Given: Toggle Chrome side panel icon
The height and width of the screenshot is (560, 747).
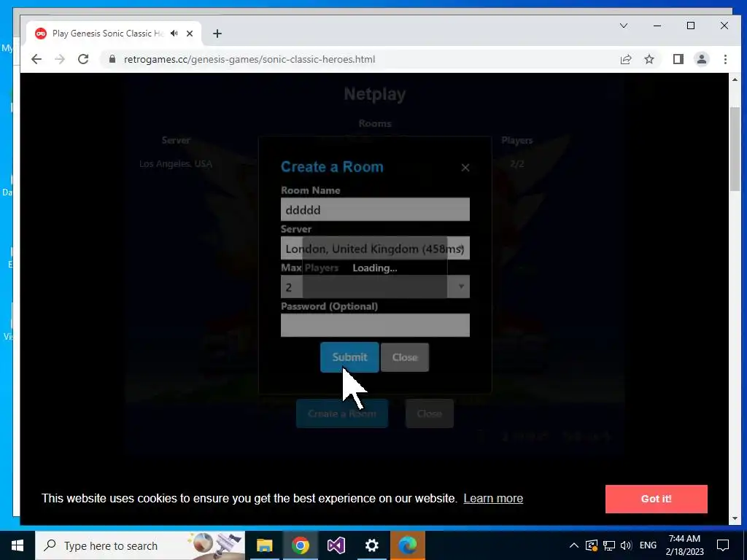Looking at the screenshot, I should tap(678, 59).
